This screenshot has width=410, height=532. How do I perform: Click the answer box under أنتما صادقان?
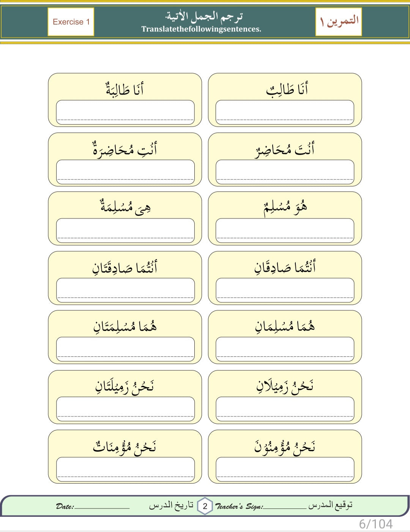pos(285,290)
